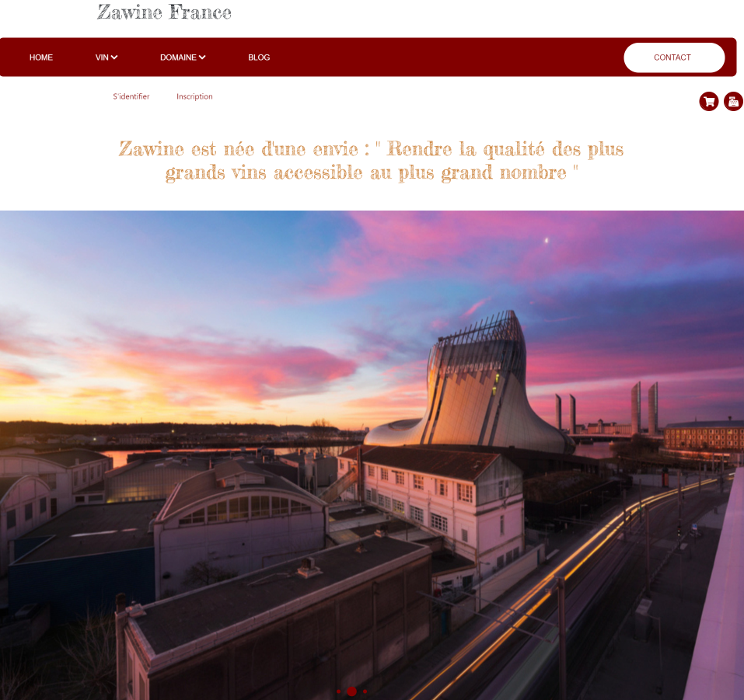The width and height of the screenshot is (744, 700).
Task: Open the shopping cart icon
Action: click(x=708, y=102)
